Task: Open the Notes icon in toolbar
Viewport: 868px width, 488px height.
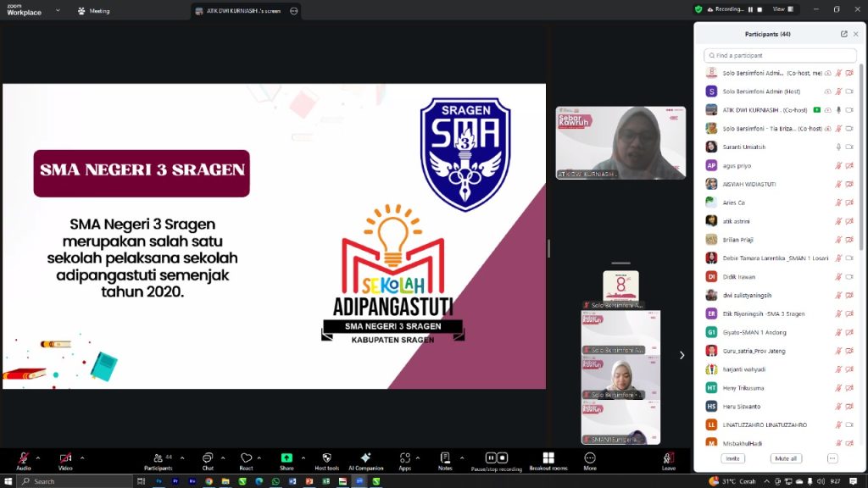Action: coord(445,457)
